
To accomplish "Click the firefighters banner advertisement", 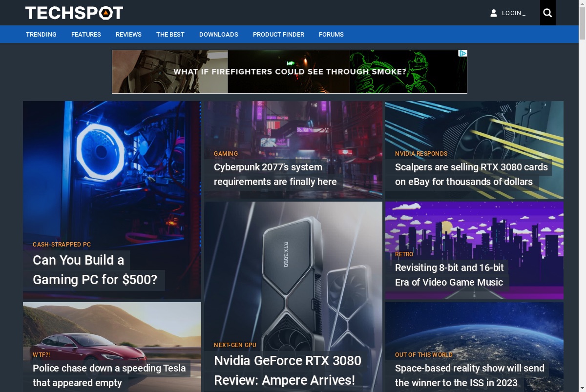I will [290, 72].
